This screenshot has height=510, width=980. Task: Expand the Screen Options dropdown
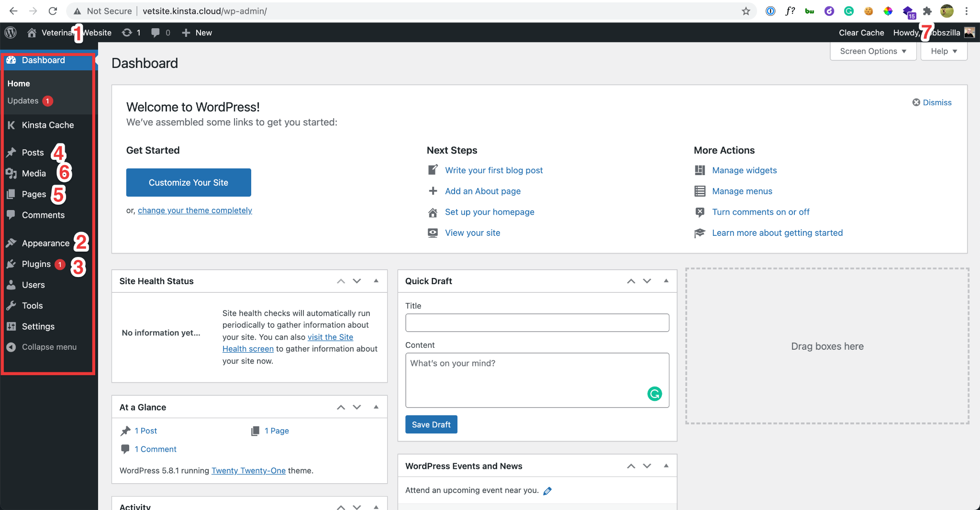pyautogui.click(x=873, y=51)
